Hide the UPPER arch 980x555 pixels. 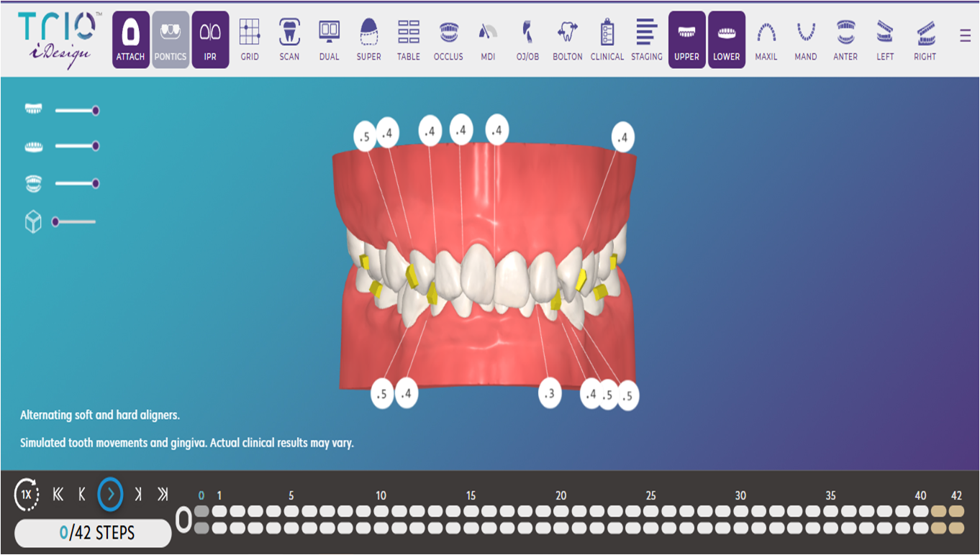[x=686, y=40]
